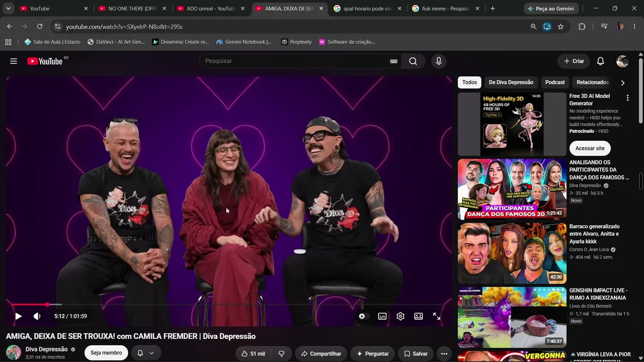Open the tab search dropdown arrow
This screenshot has height=362, width=644.
point(8,9)
